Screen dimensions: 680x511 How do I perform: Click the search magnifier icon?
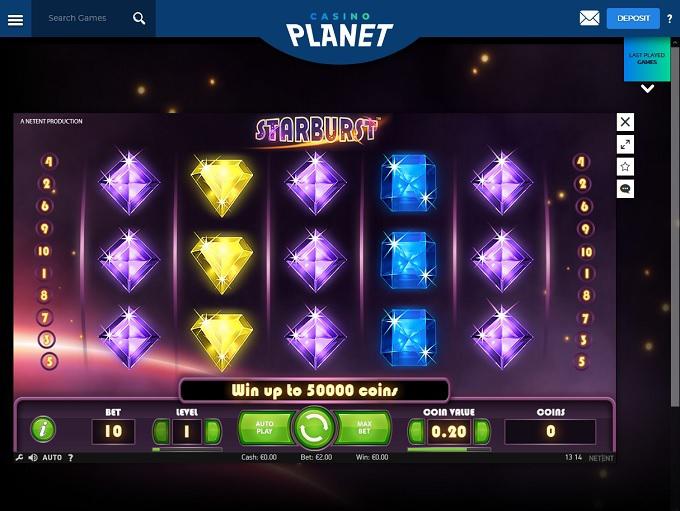tap(139, 18)
